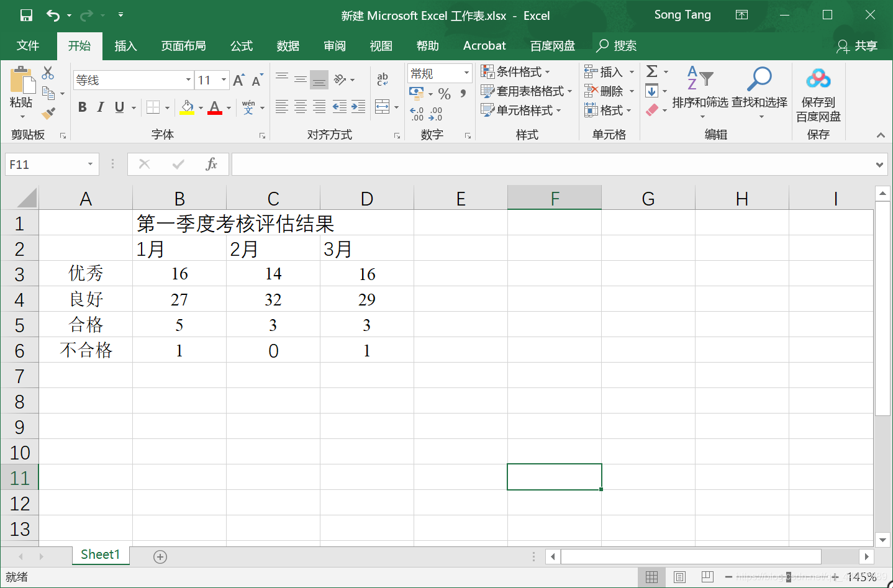The width and height of the screenshot is (893, 588).
Task: Undo the last action
Action: coord(53,16)
